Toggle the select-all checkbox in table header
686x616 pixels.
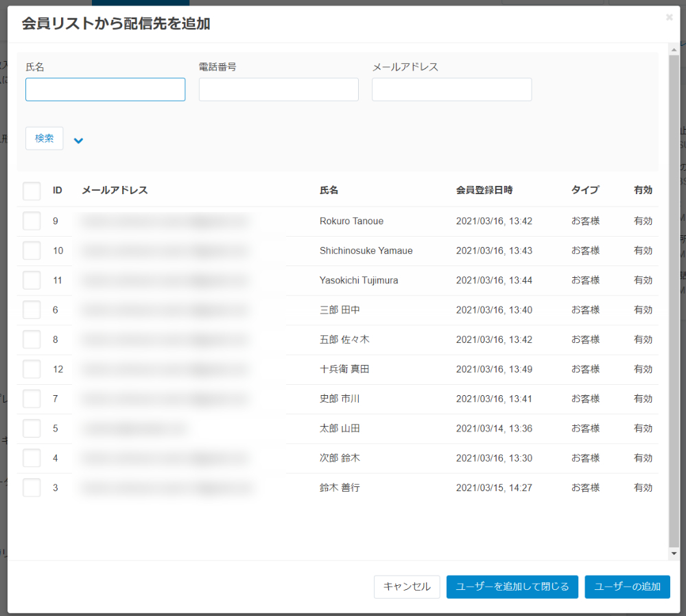(32, 191)
